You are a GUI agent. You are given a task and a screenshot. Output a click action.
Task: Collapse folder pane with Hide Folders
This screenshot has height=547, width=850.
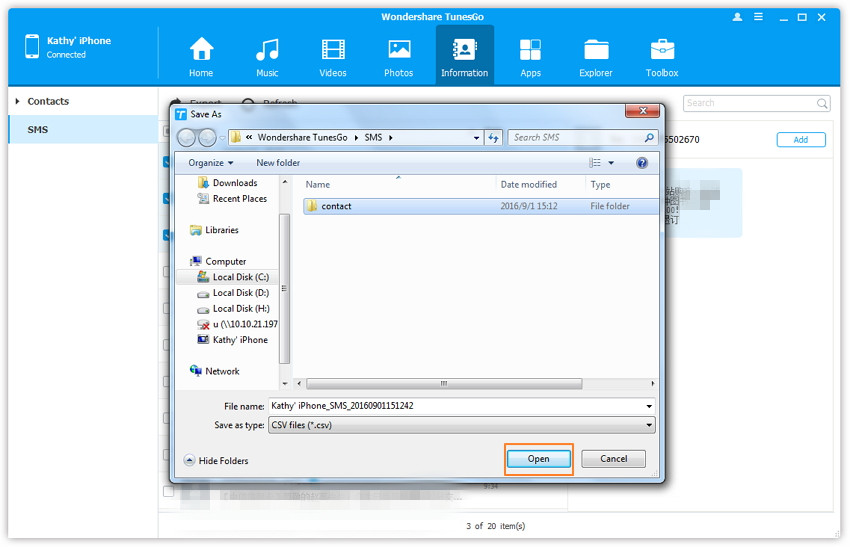pos(216,461)
